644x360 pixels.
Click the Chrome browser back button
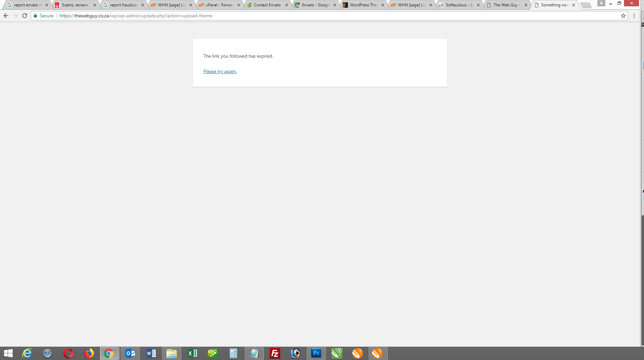tap(6, 15)
